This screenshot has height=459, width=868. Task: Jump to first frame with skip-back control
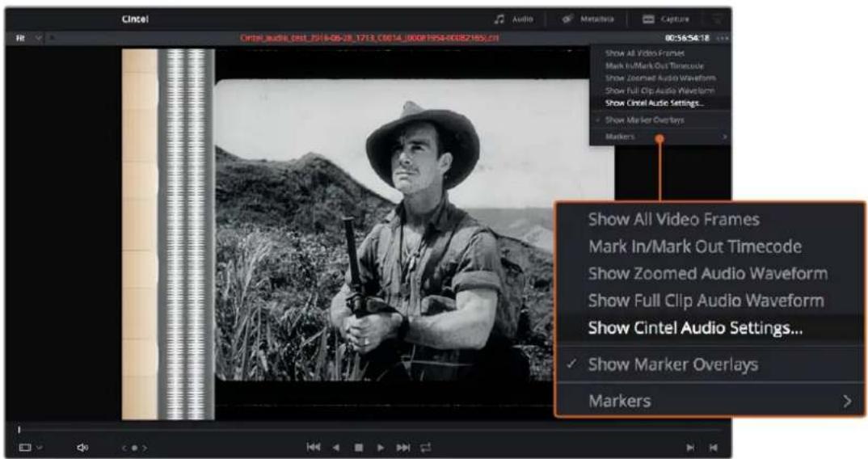(x=314, y=448)
